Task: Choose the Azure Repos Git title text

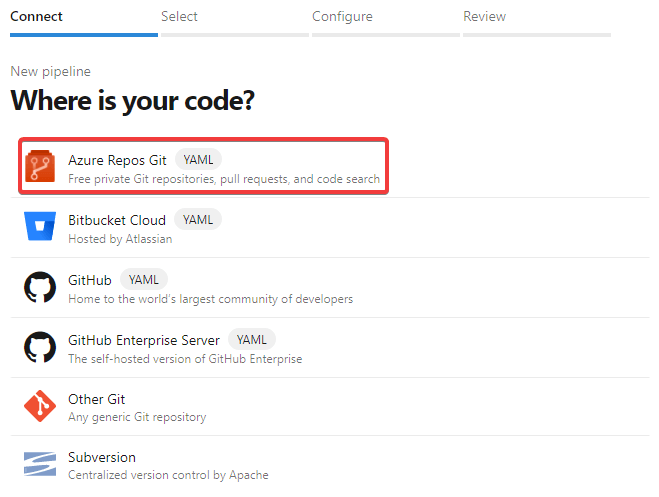Action: point(117,160)
